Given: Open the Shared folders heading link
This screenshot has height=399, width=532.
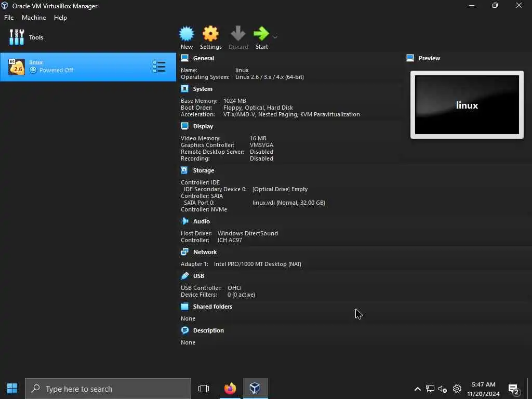Looking at the screenshot, I should pos(212,307).
